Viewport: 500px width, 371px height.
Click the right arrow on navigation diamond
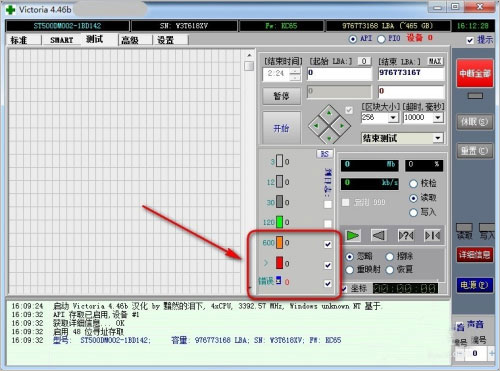click(342, 126)
